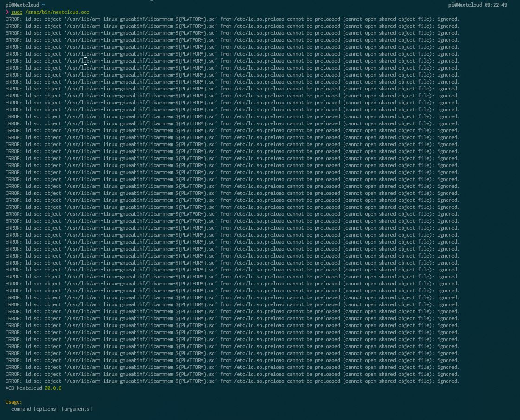Click the word ignored at a line end
Viewport: 520px width, 420px height.
[x=447, y=19]
